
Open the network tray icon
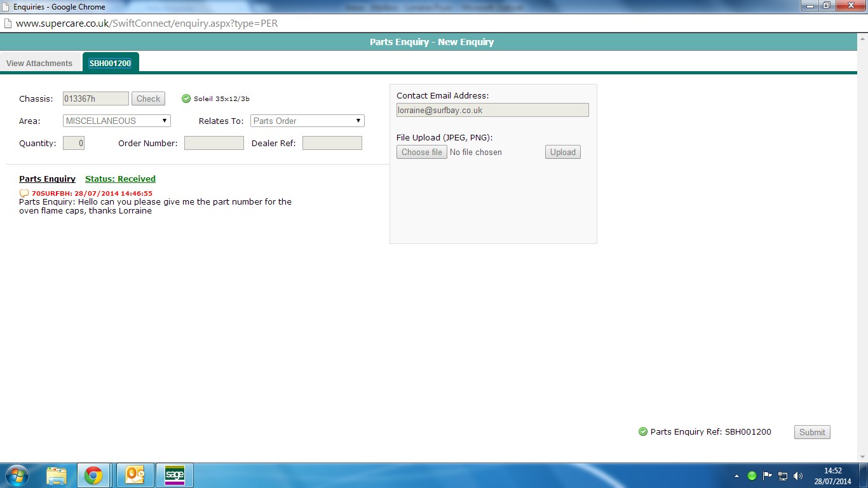(783, 476)
